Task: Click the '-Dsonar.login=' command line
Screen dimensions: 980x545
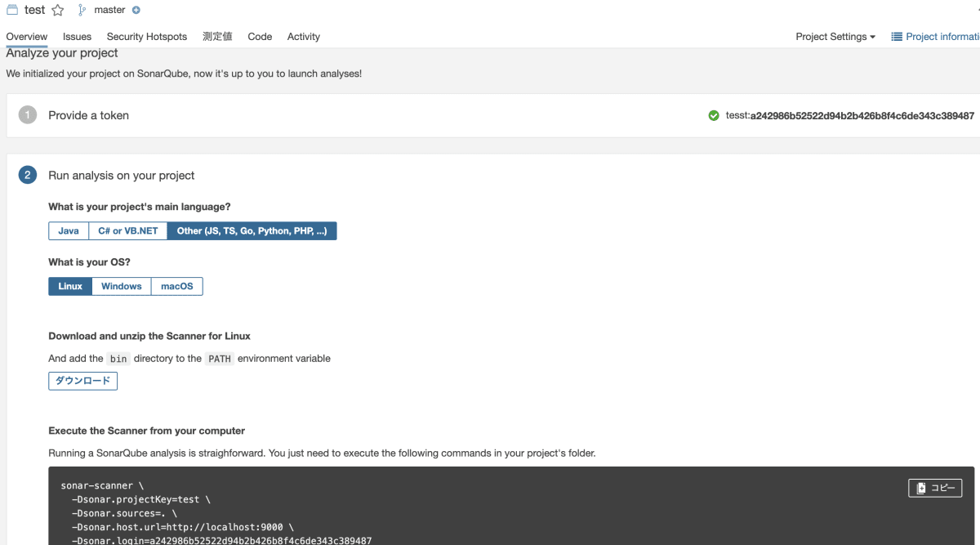Action: (221, 540)
